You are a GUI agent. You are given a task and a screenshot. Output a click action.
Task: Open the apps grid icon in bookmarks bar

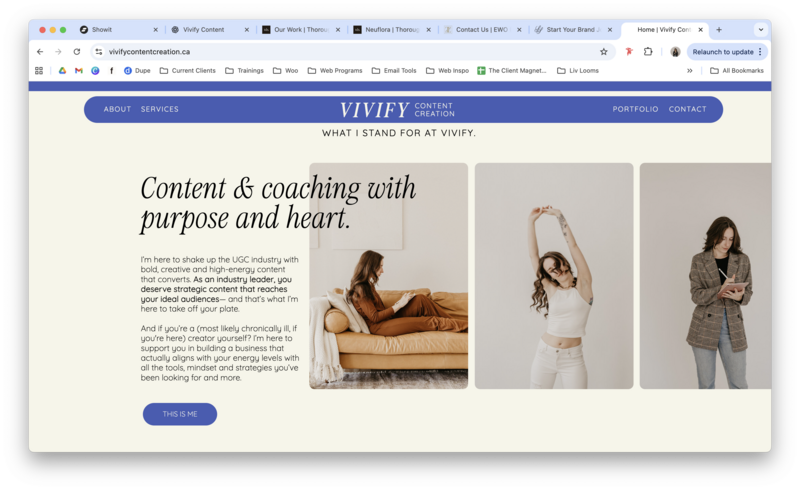(39, 70)
